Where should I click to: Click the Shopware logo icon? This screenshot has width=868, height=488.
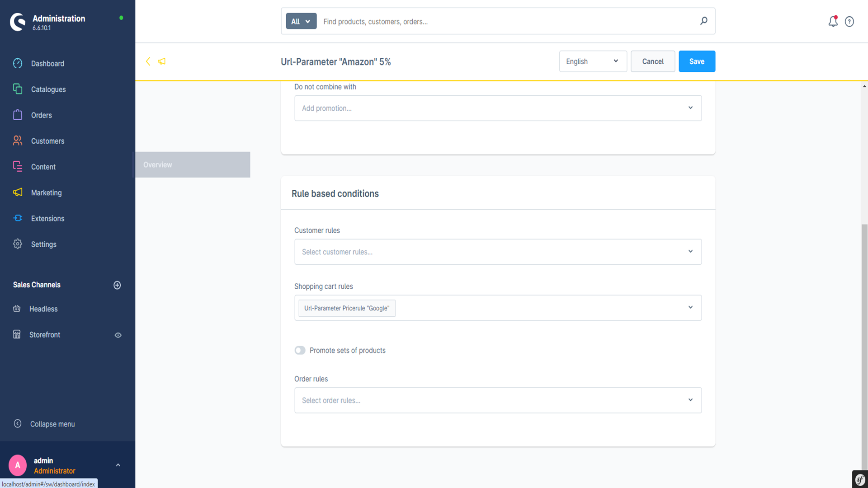(18, 22)
